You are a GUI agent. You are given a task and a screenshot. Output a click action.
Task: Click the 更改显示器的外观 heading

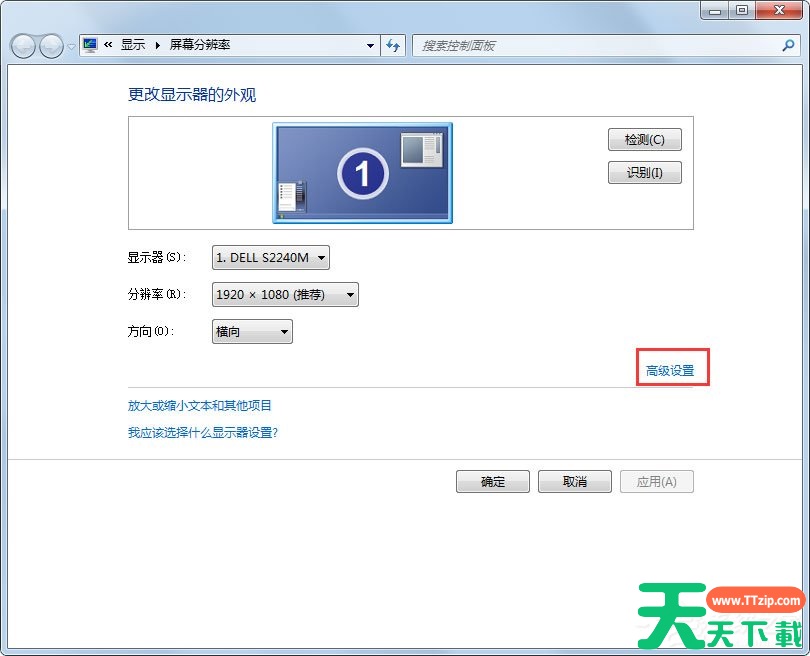[x=192, y=95]
